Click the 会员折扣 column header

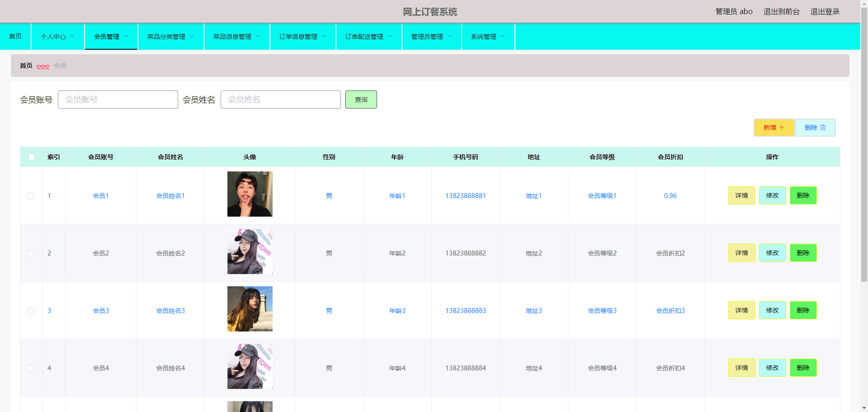[x=670, y=157]
